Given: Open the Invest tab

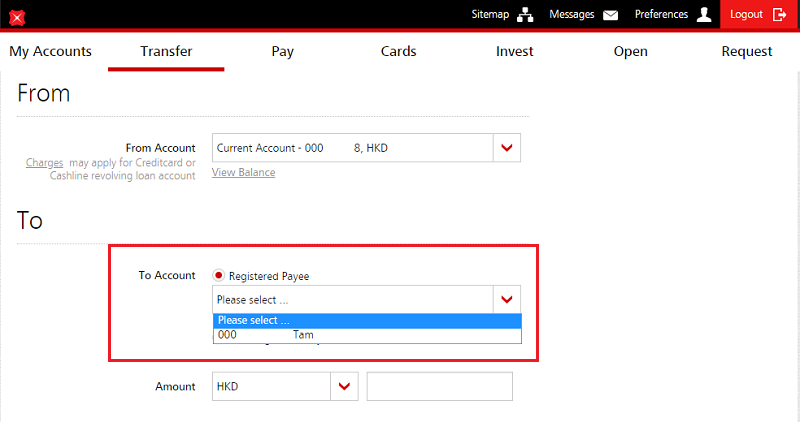Looking at the screenshot, I should click(x=514, y=51).
